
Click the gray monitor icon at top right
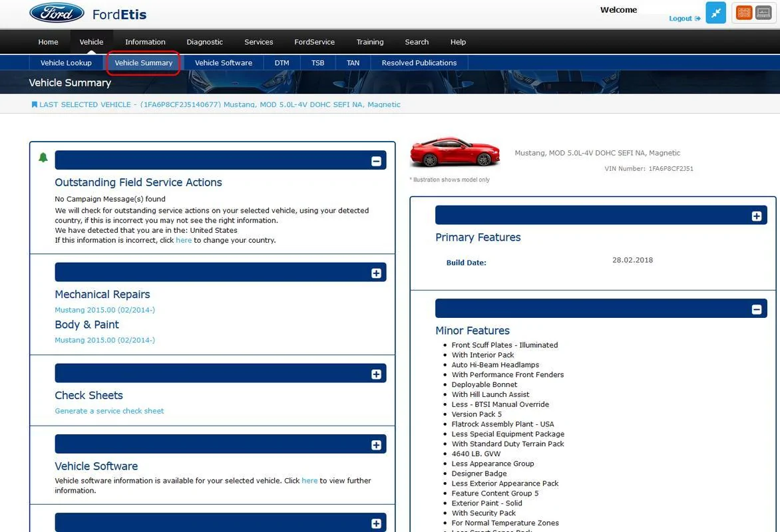coord(763,13)
